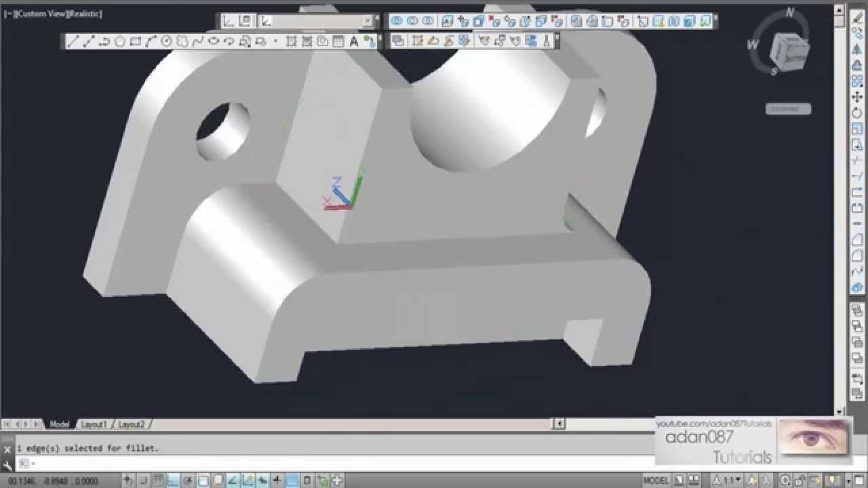868x488 pixels.
Task: Click the Isolate Objects lightbulb icon
Action: [831, 481]
